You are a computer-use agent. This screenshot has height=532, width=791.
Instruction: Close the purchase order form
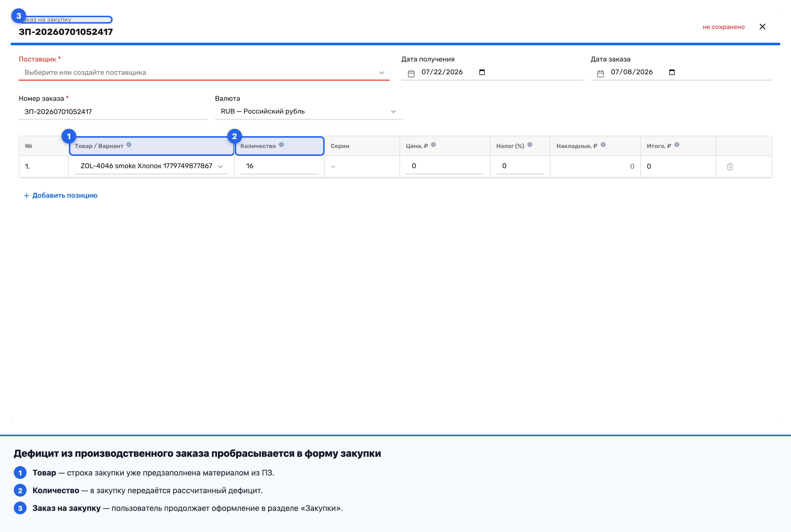click(762, 27)
